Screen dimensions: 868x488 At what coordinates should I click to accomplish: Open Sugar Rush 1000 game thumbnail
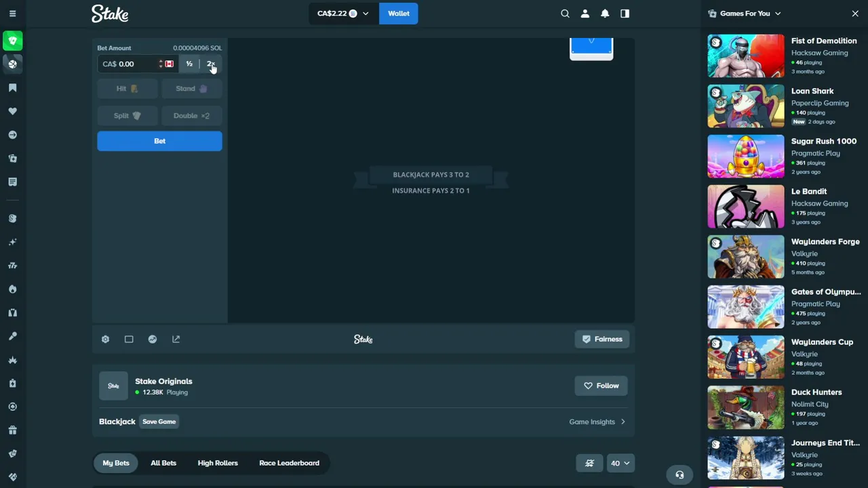pyautogui.click(x=746, y=156)
